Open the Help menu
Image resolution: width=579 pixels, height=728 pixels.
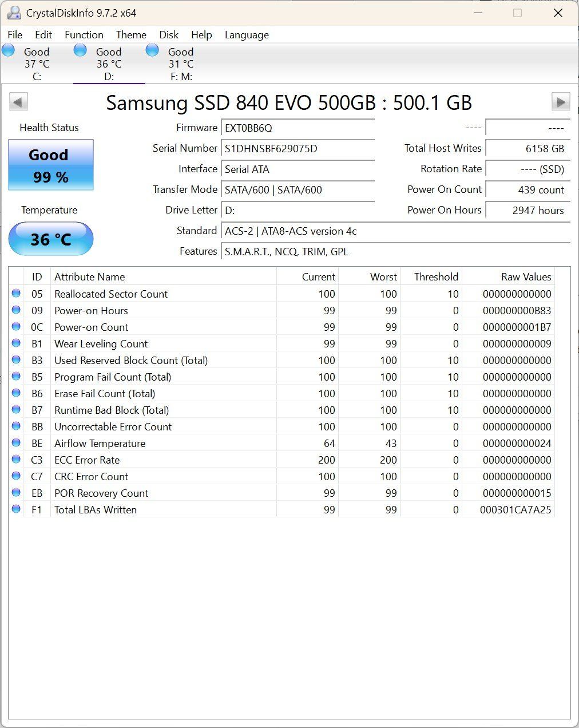click(x=201, y=35)
